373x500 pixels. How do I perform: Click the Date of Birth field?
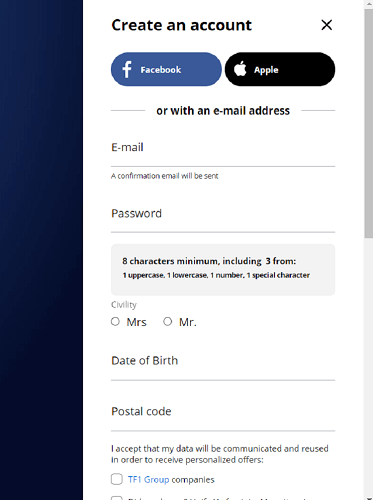pyautogui.click(x=223, y=362)
